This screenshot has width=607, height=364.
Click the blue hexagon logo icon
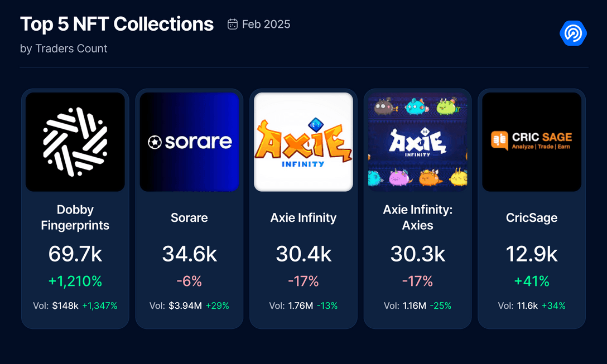point(573,33)
